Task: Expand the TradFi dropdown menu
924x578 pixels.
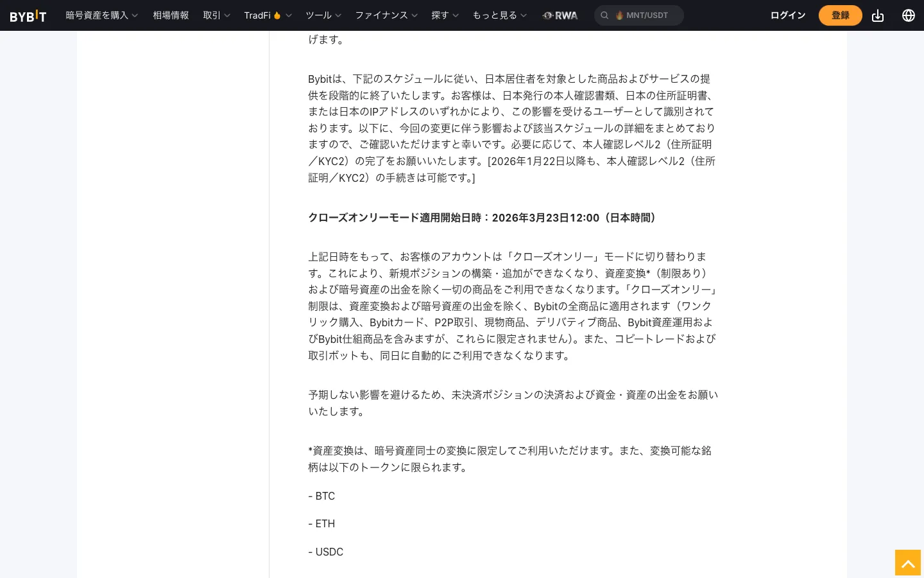Action: tap(268, 15)
